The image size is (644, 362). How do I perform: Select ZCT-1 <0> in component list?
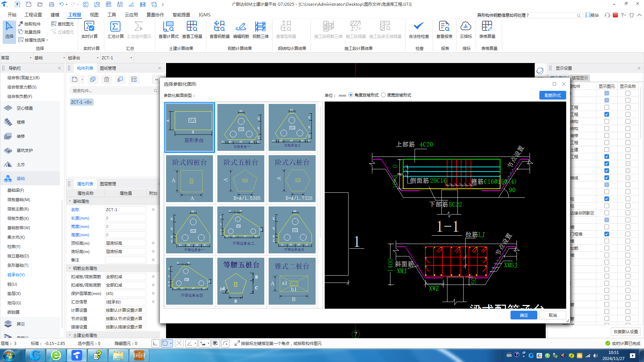click(x=82, y=102)
